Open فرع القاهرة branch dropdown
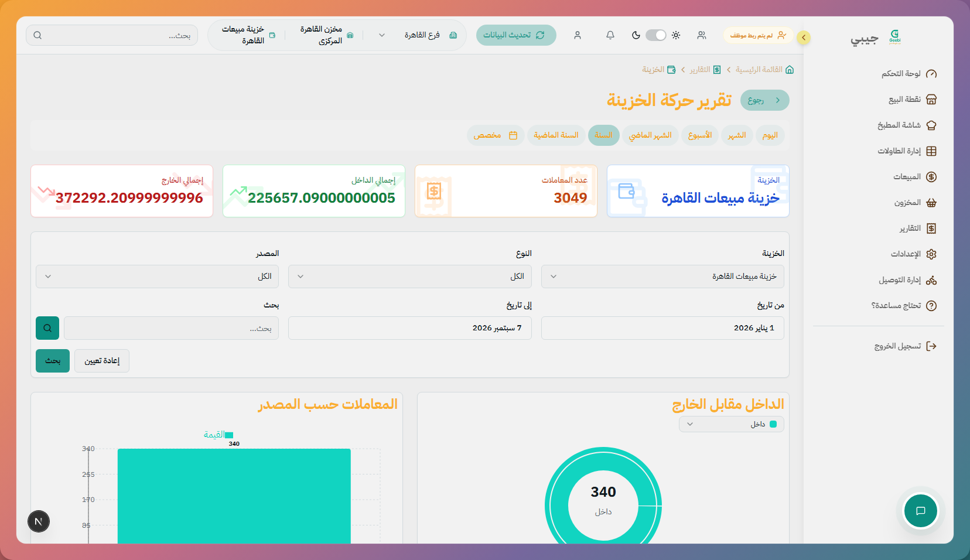 (x=417, y=35)
